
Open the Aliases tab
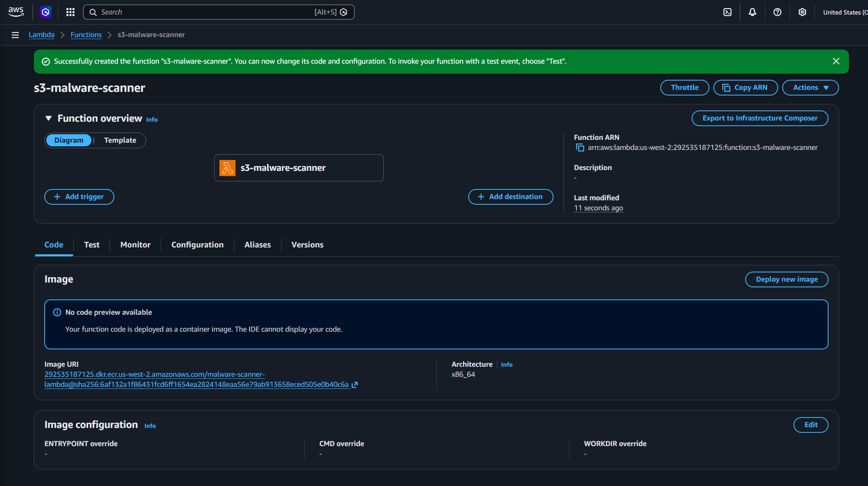pyautogui.click(x=258, y=245)
